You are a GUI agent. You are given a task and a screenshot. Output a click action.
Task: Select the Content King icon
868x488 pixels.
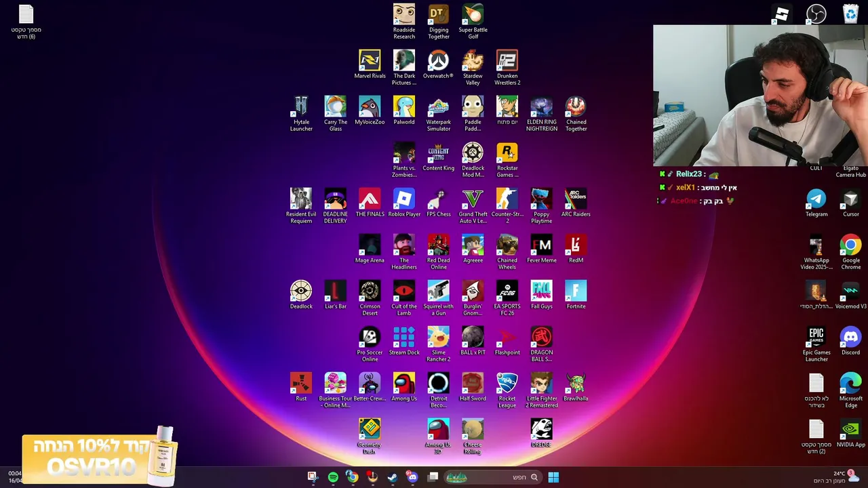pyautogui.click(x=439, y=157)
